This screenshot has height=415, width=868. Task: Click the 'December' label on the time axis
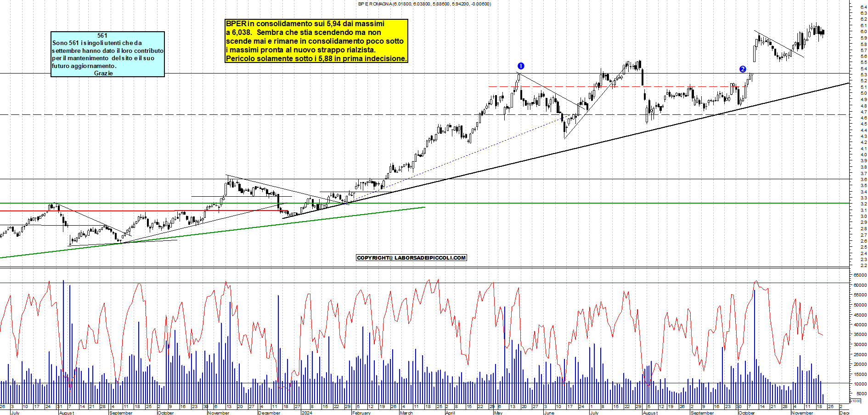point(269,413)
